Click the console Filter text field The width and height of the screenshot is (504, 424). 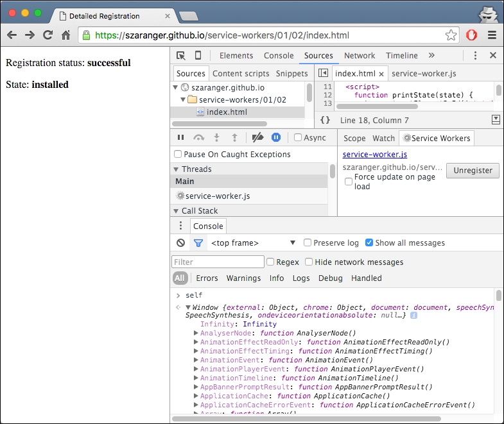click(x=218, y=262)
